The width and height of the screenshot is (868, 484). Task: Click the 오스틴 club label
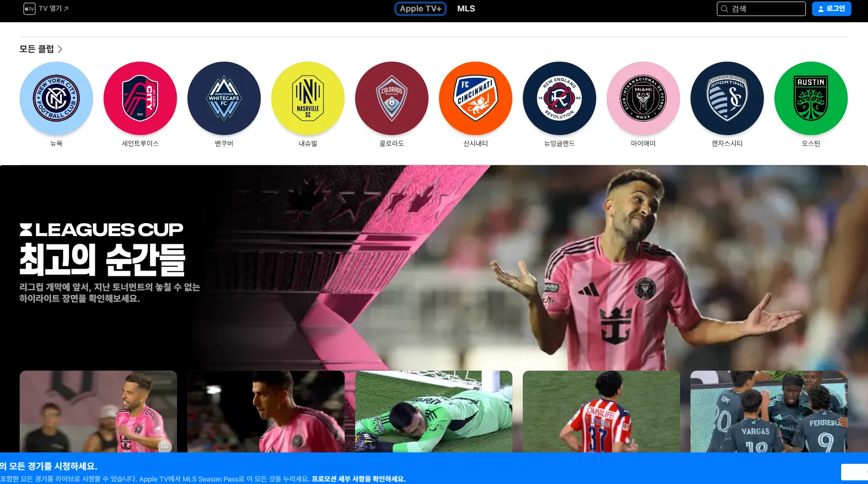tap(811, 143)
